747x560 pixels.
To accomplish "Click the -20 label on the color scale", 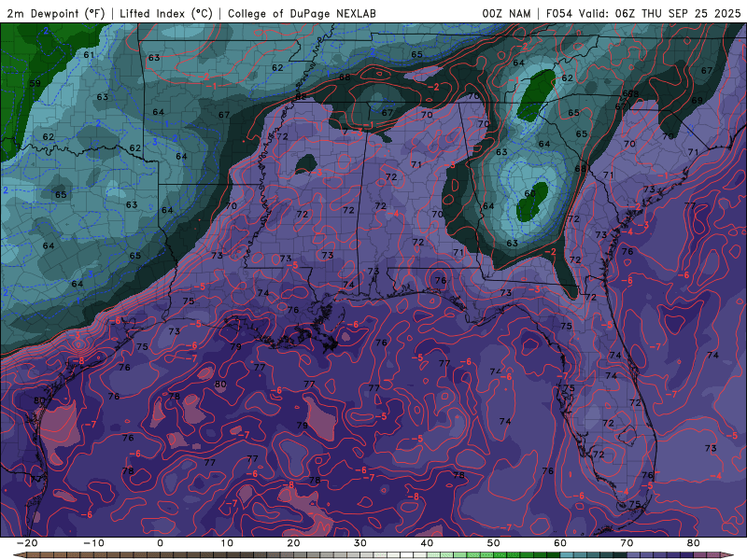I will 27,543.
